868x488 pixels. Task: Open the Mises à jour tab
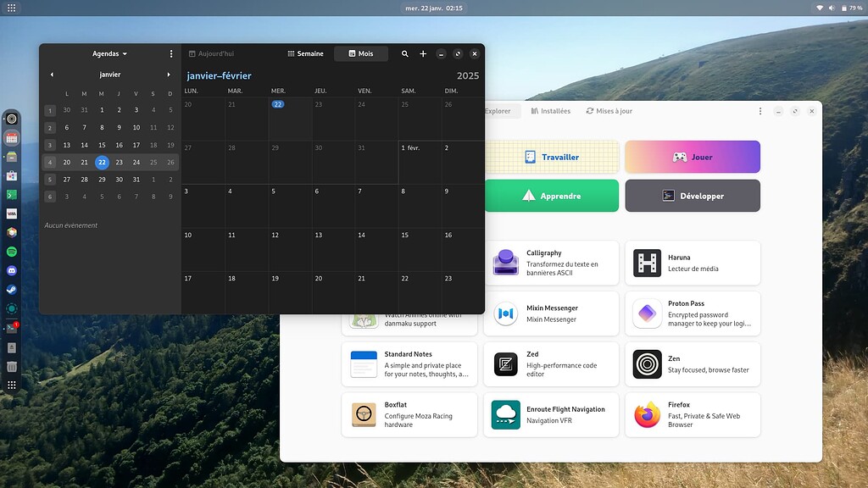tap(609, 111)
